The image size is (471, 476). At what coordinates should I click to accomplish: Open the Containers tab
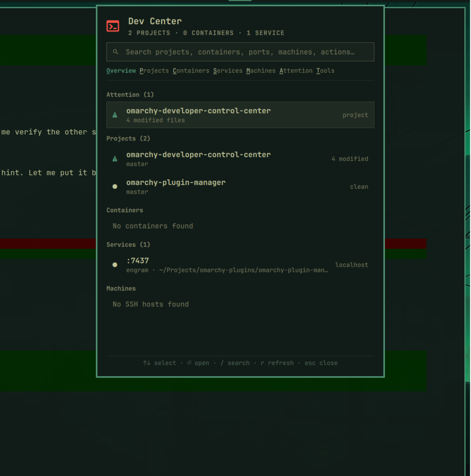[191, 71]
